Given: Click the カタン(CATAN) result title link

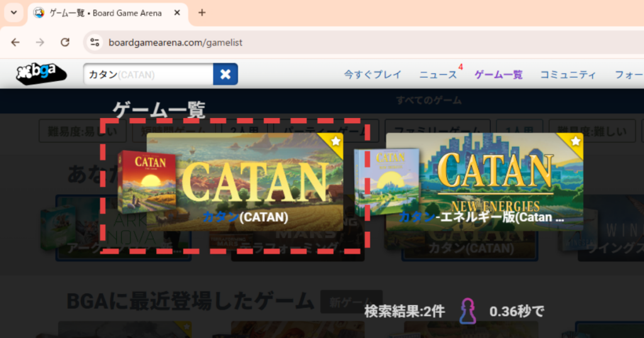Looking at the screenshot, I should 245,217.
